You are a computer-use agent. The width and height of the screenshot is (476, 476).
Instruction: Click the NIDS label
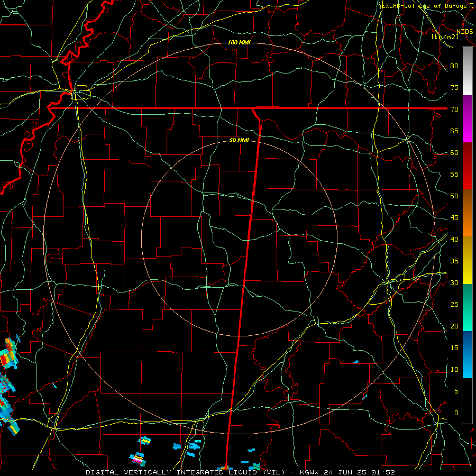pyautogui.click(x=464, y=32)
